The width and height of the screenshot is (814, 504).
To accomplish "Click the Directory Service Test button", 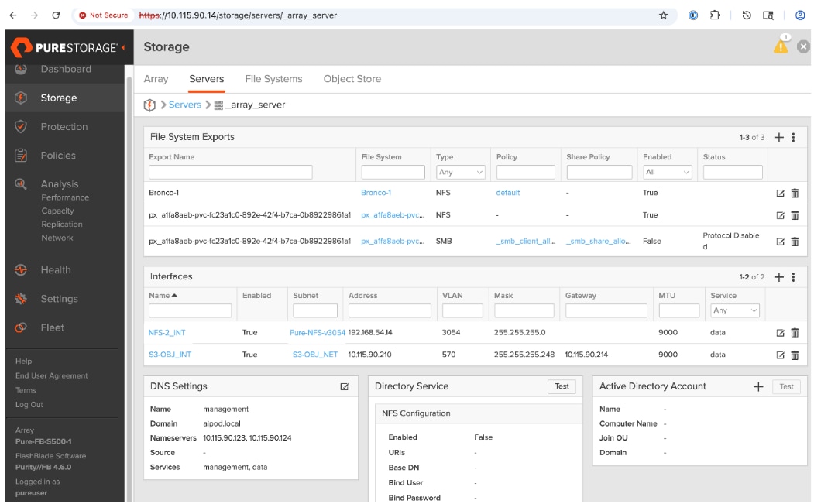I will coord(562,386).
